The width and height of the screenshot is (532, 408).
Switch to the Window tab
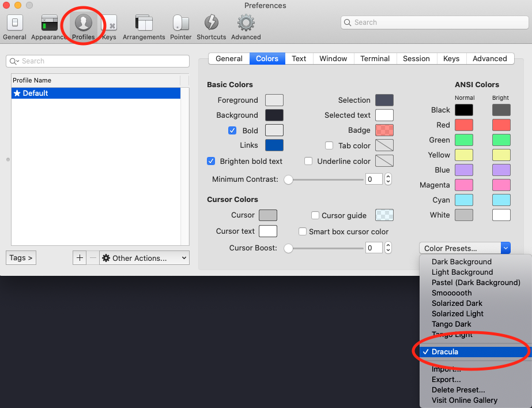pos(334,58)
